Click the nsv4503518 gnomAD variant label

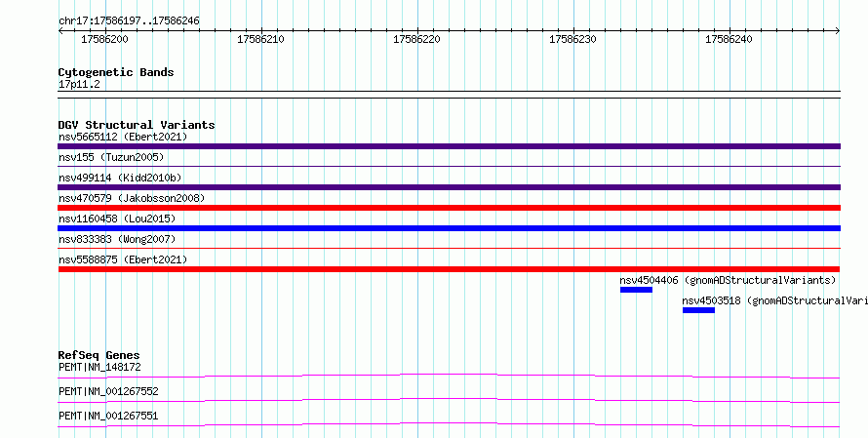(775, 300)
